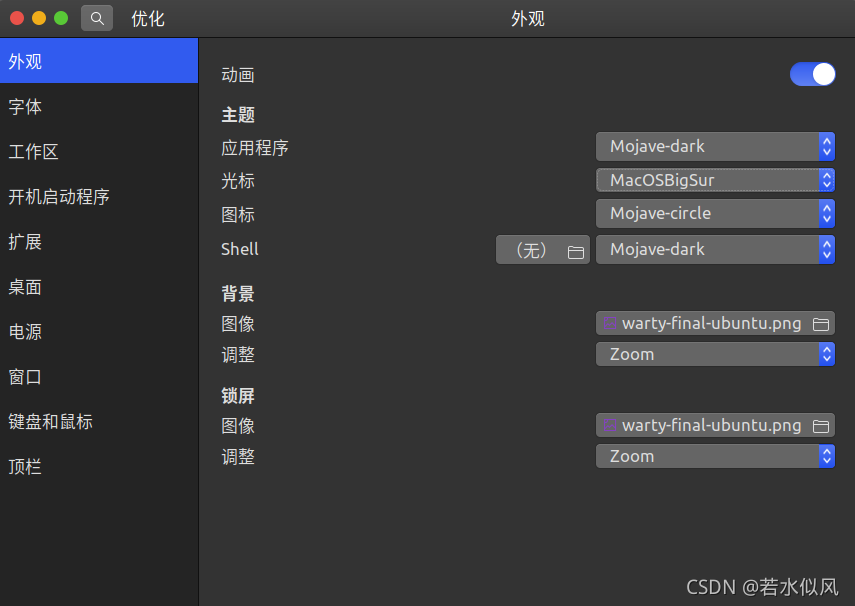Turn off the 动画 animation switch
The height and width of the screenshot is (606, 855).
pyautogui.click(x=812, y=74)
